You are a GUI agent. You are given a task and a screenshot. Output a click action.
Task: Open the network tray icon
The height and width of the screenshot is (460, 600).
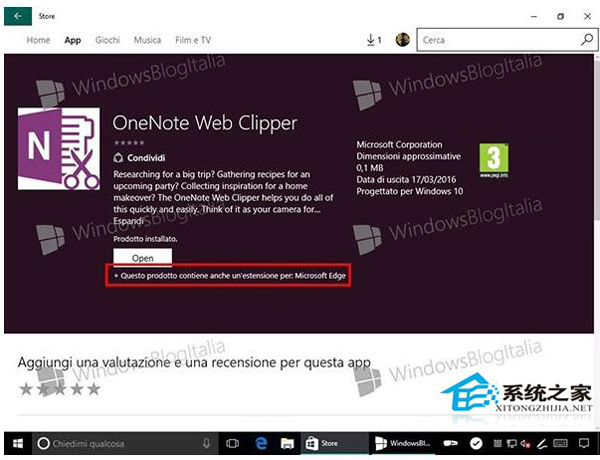pyautogui.click(x=512, y=444)
